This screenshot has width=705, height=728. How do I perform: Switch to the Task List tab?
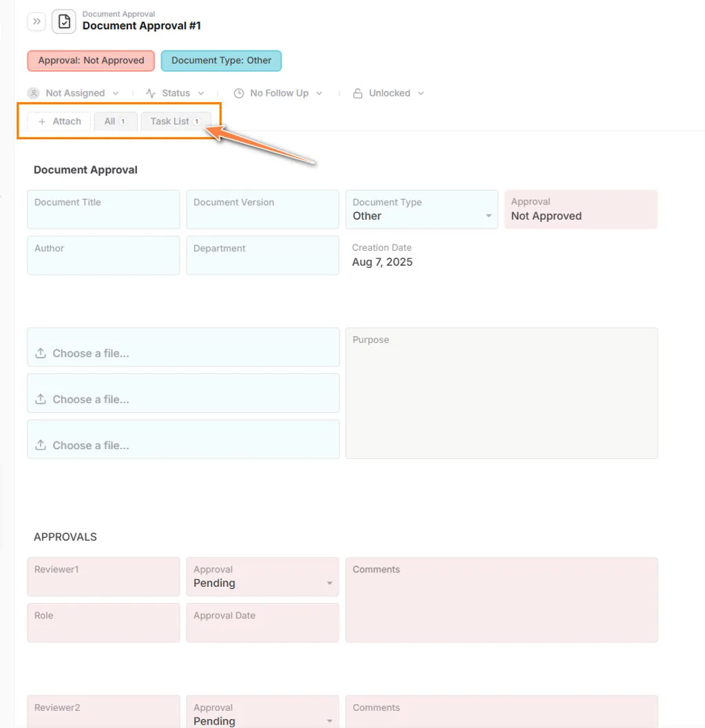pos(175,121)
